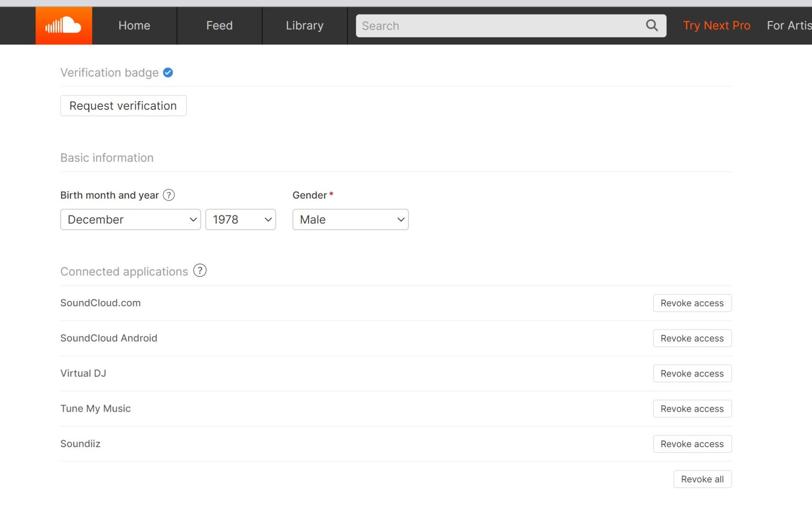812x511 pixels.
Task: Revoke access for SoundCloud.com
Action: click(692, 303)
